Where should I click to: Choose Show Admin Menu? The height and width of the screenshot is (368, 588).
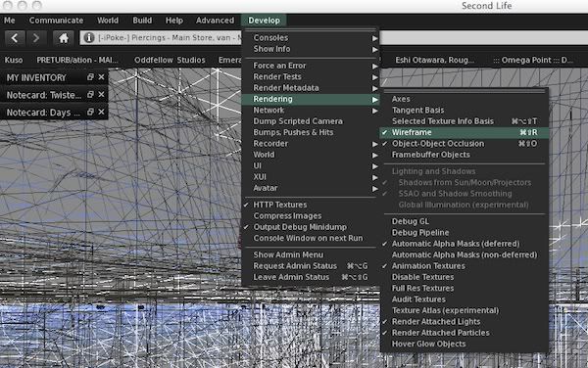click(311, 254)
